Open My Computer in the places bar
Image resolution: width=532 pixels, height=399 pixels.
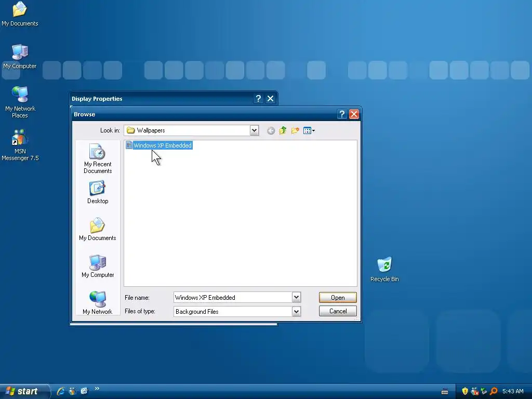[98, 267]
